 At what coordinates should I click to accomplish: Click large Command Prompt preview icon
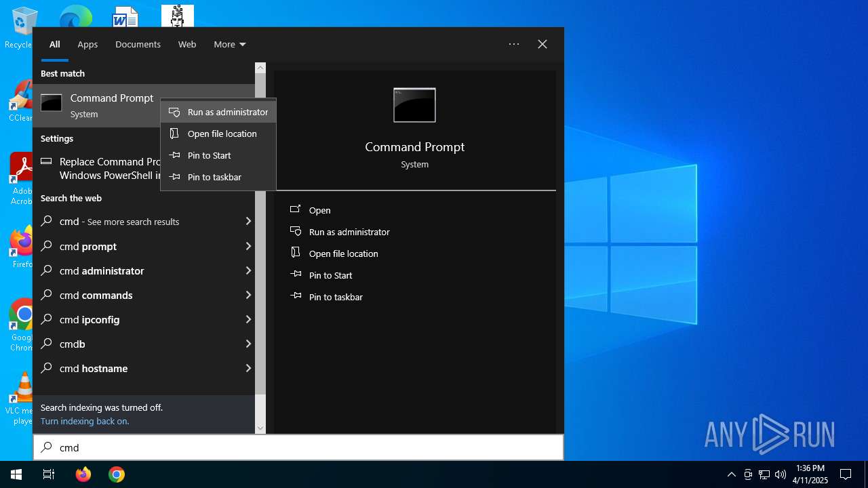click(x=414, y=105)
